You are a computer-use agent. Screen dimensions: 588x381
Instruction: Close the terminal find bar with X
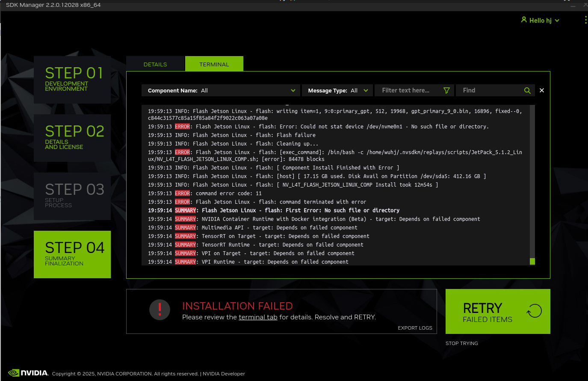[542, 90]
